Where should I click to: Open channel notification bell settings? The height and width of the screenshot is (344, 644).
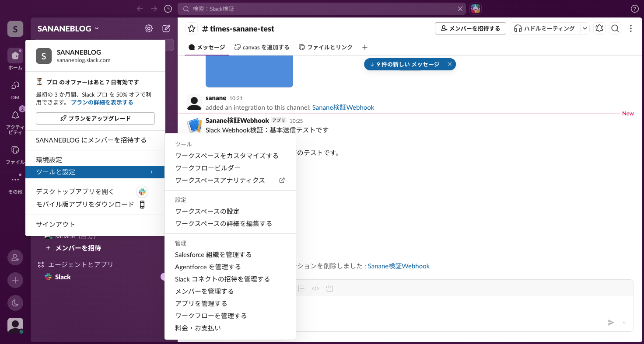[599, 28]
